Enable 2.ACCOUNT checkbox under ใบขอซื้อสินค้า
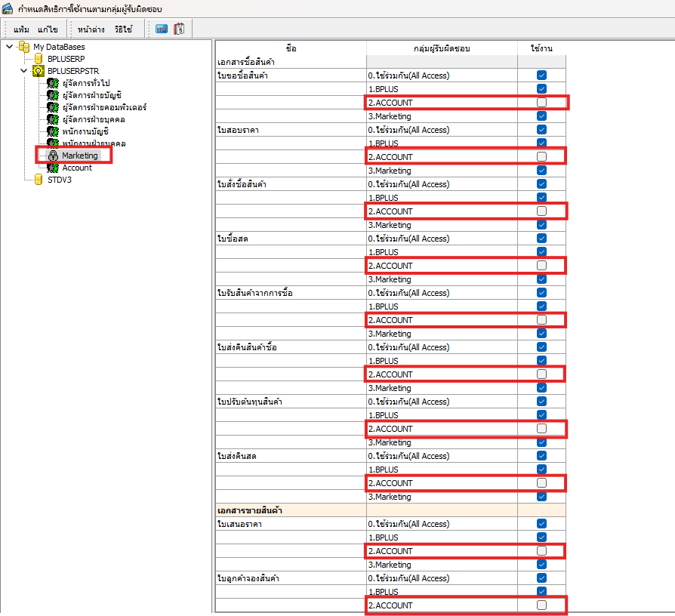This screenshot has height=616, width=675. click(541, 103)
